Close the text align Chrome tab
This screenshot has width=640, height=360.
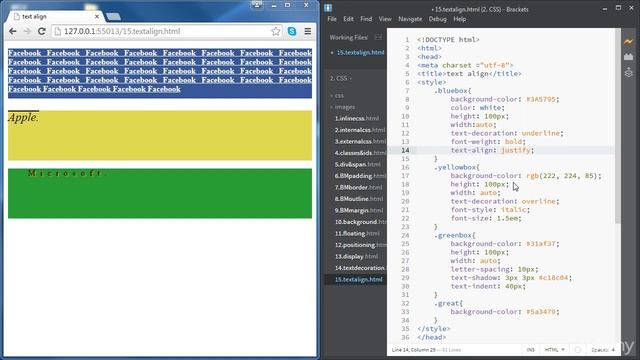tap(97, 17)
